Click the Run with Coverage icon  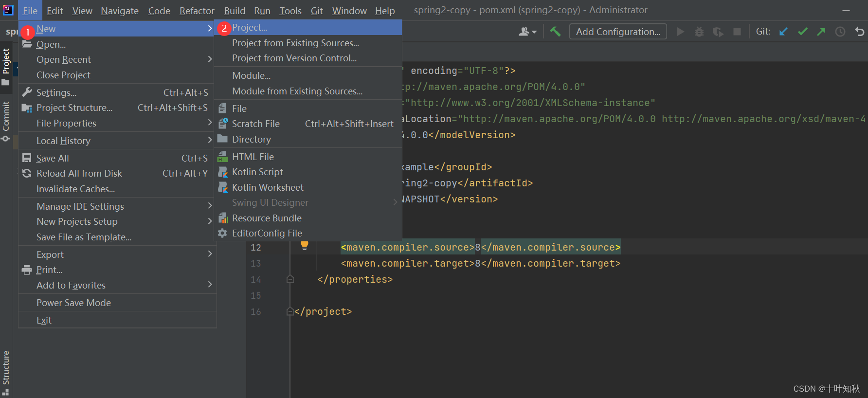(x=718, y=32)
